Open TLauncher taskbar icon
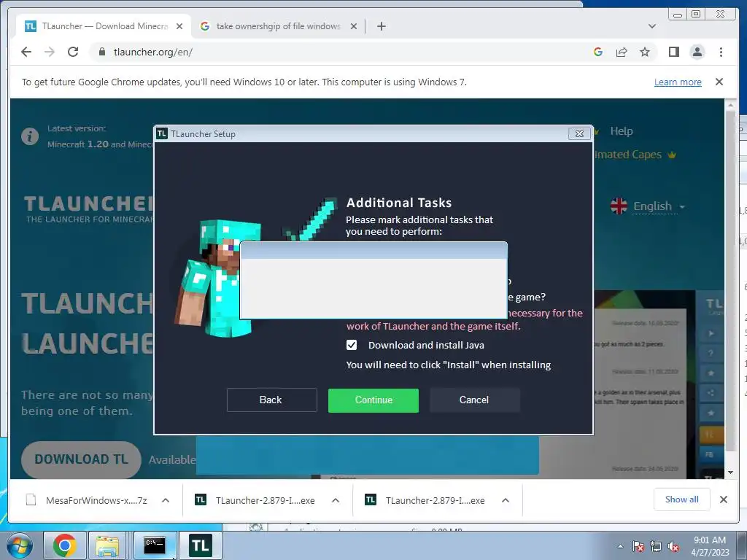Screen dimensions: 747x560 click(x=201, y=545)
